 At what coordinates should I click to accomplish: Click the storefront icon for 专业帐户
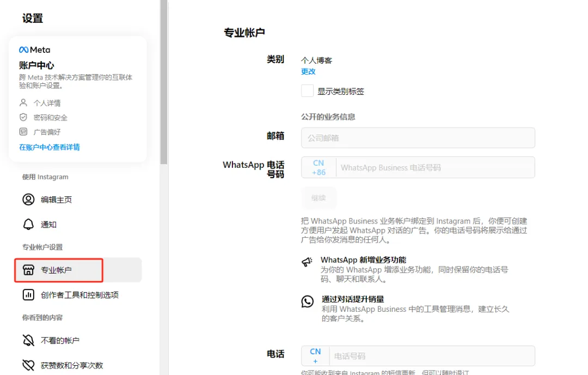tap(28, 270)
